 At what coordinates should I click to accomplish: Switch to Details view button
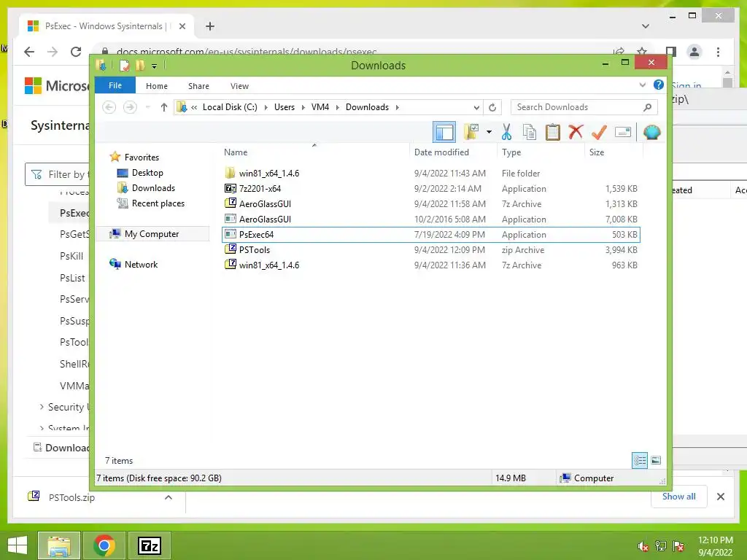pyautogui.click(x=639, y=460)
